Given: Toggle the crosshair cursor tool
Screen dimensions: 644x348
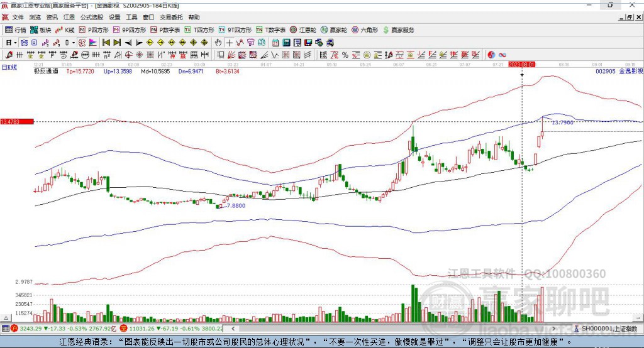Looking at the screenshot, I should click(x=229, y=43).
